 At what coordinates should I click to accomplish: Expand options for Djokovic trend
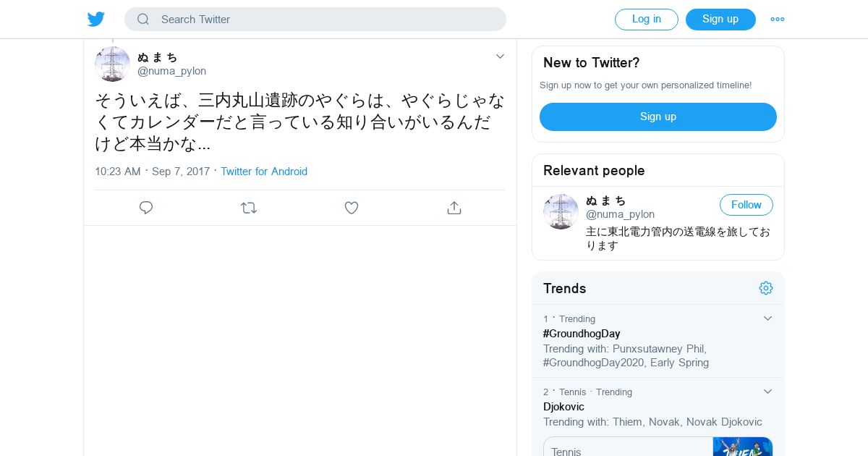coord(768,392)
